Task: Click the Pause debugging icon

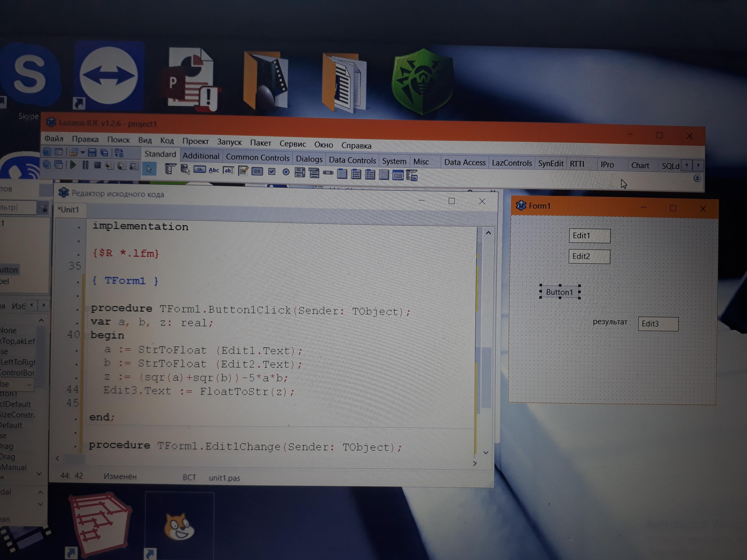Action: 85,165
